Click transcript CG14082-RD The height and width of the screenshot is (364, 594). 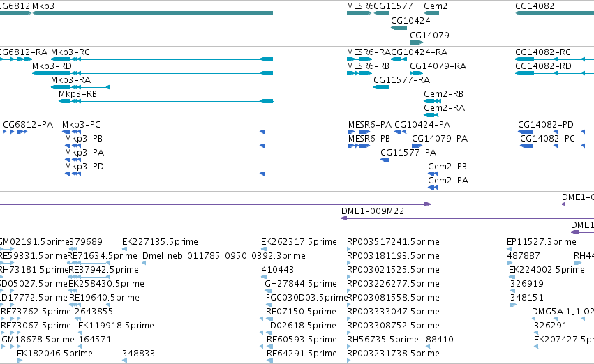pos(555,73)
